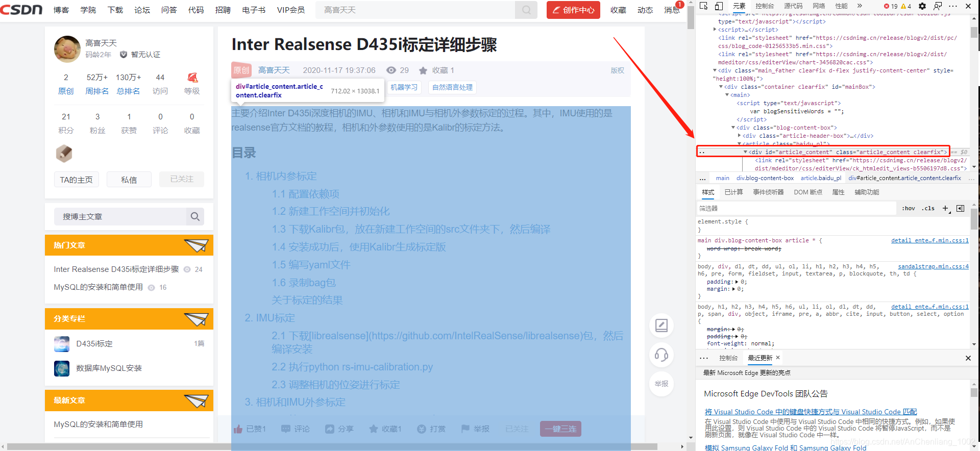Click the 打赏 reward icon in bottom bar
The height and width of the screenshot is (451, 980).
[422, 429]
